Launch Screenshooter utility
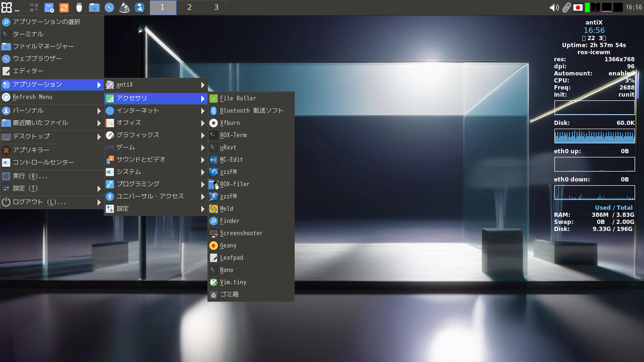Screen dimensions: 644x362 (x=241, y=233)
